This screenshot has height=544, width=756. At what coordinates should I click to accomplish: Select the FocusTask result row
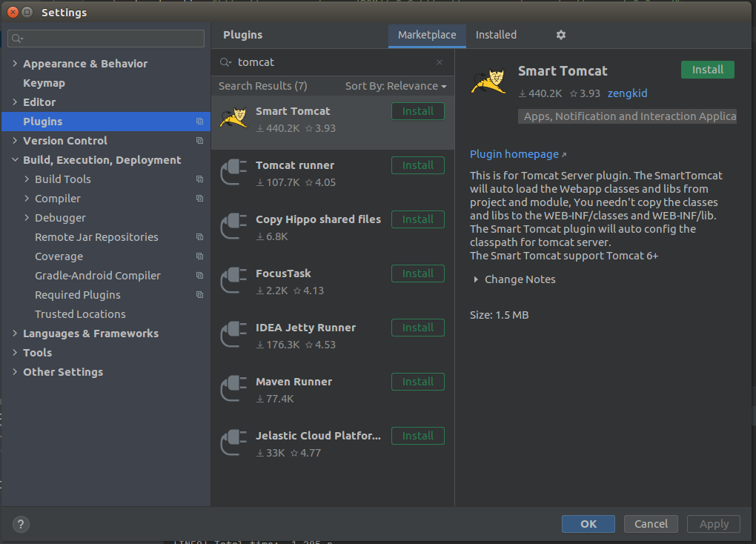coord(333,284)
